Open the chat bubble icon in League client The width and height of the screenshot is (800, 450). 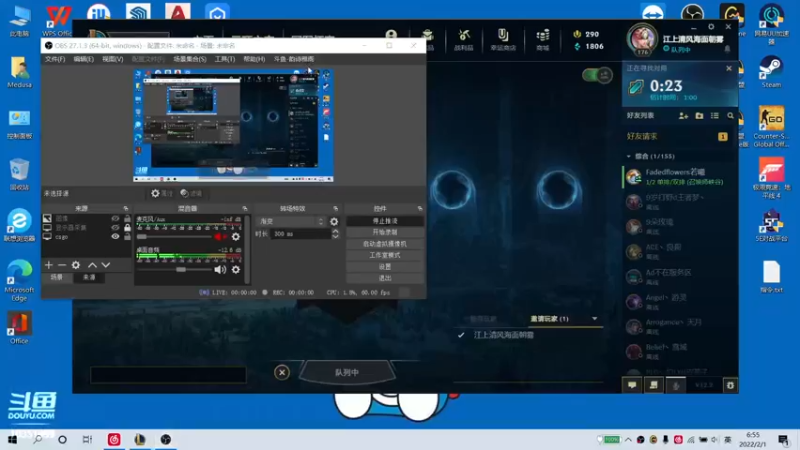[632, 385]
